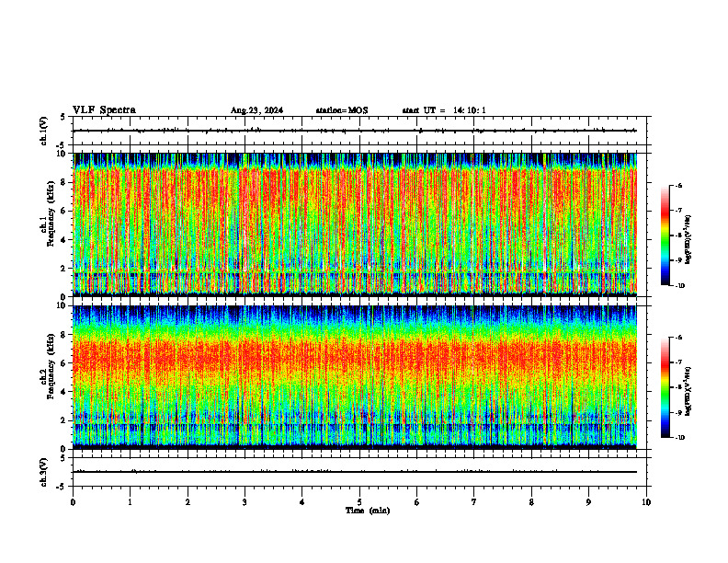Click the "2" kHz tick of ch.1 spectrogram
The image size is (728, 563).
click(63, 268)
